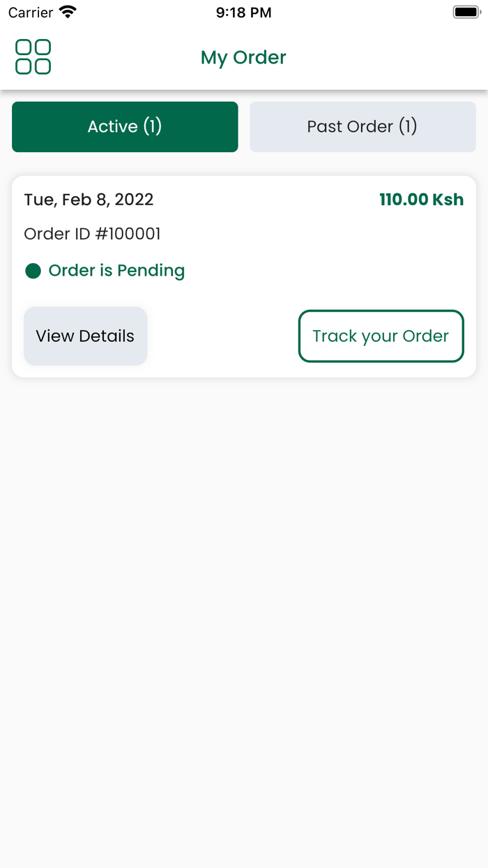Switch to the Past Order tab
Screen dimensions: 488x868
coord(363,126)
